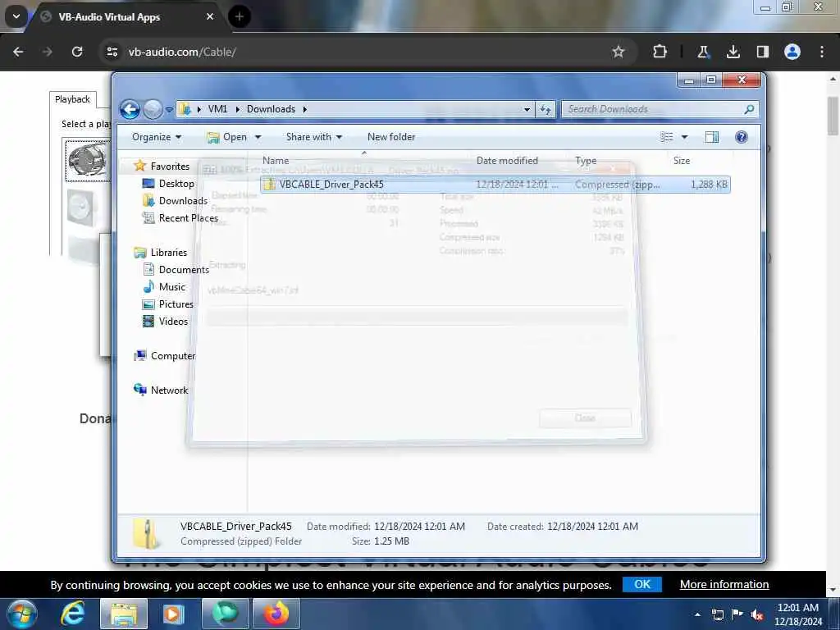Open new Chrome tab
This screenshot has height=630, width=840.
(x=240, y=16)
